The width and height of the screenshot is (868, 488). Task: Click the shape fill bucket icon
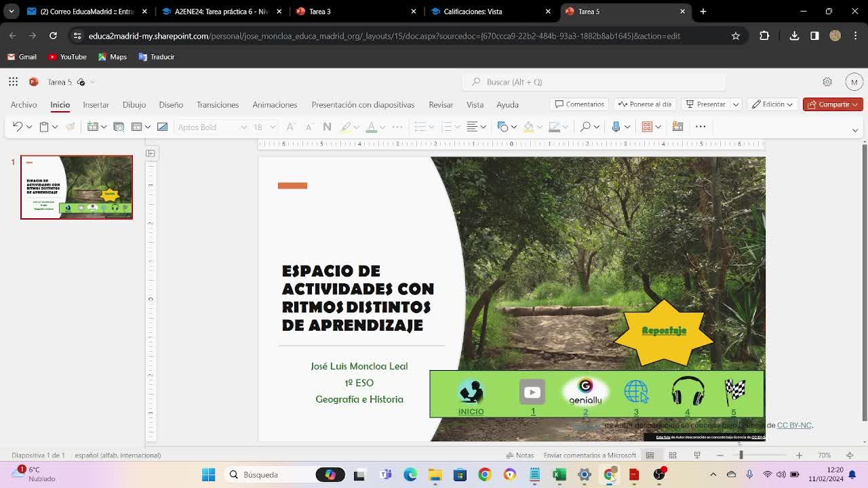528,127
